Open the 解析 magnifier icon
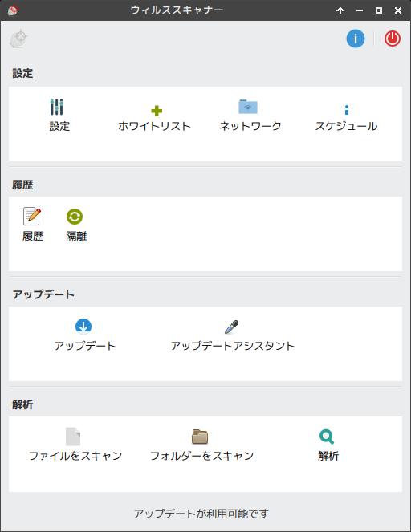The image size is (411, 532). pos(327,437)
